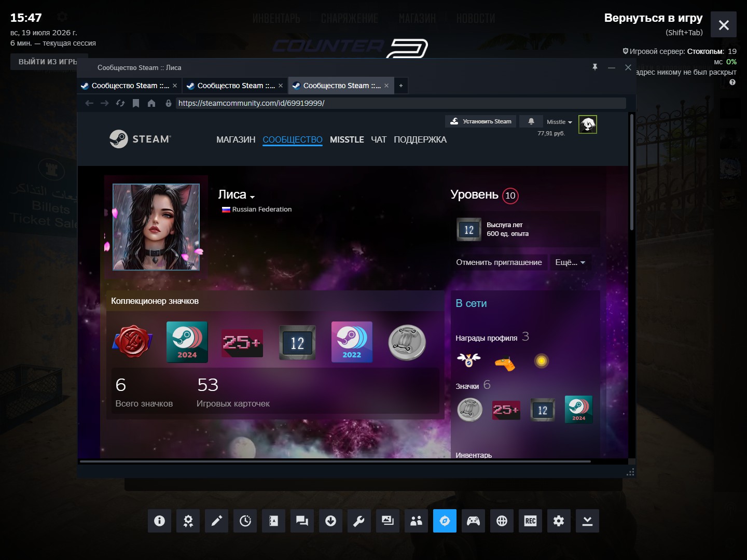Screen dimensions: 747x560
Task: Click the 2024 badge under Значки sidebar
Action: (x=578, y=410)
